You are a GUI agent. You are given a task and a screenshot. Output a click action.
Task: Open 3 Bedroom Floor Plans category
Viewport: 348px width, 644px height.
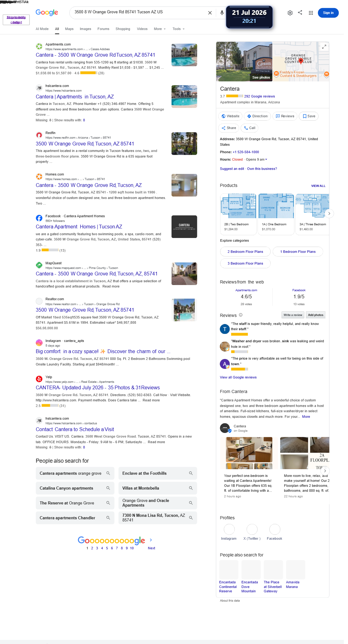245,263
